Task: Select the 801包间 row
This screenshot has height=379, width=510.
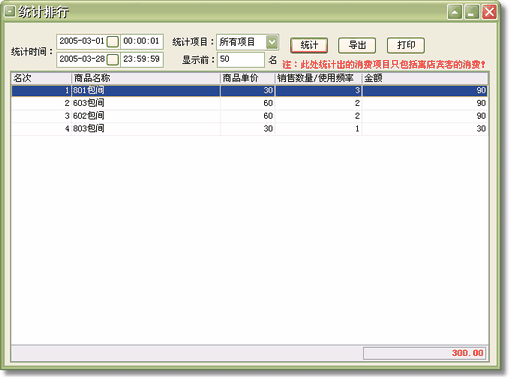Action: [249, 91]
